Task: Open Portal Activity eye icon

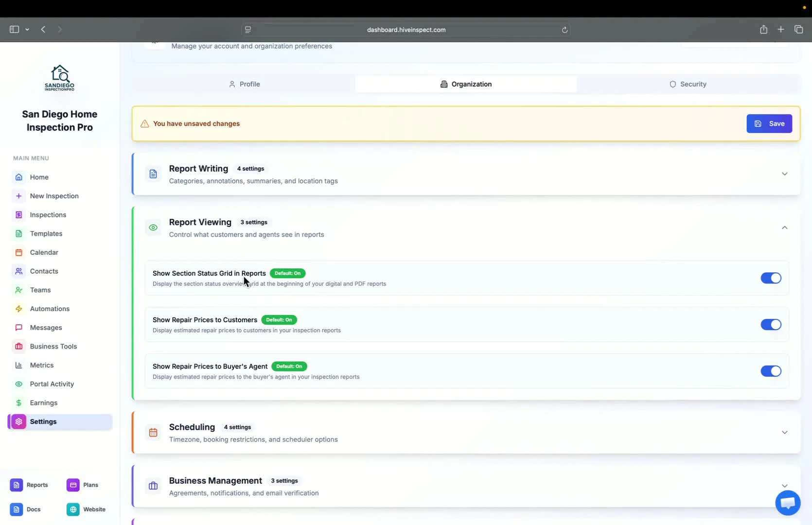Action: pos(18,384)
